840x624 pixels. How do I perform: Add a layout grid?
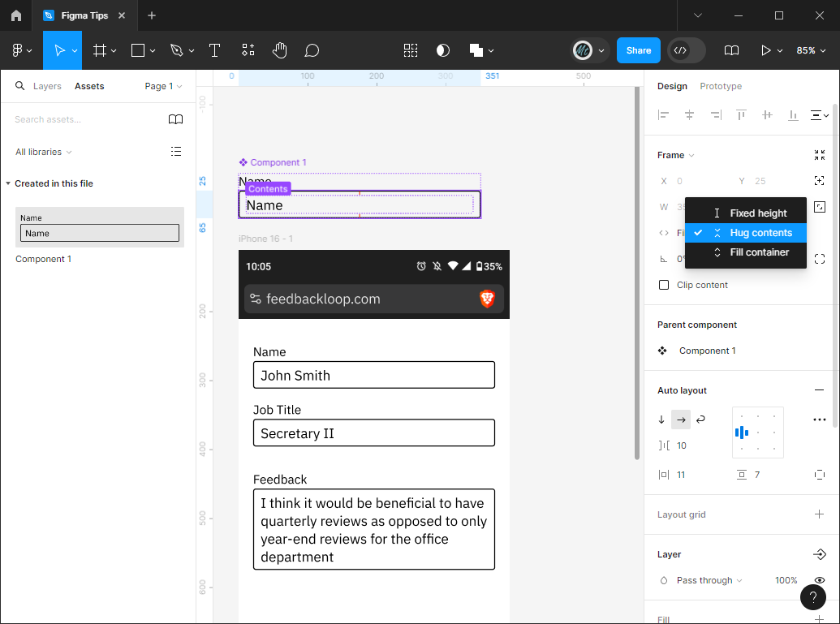[819, 514]
